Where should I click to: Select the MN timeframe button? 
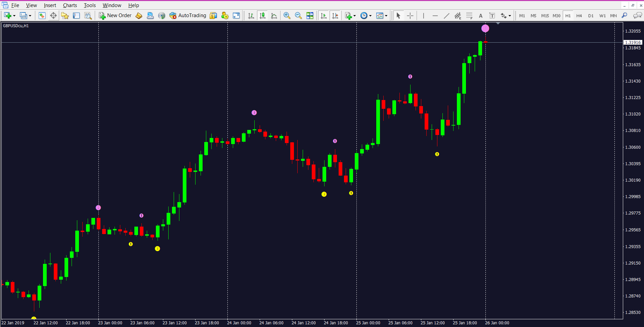[613, 16]
